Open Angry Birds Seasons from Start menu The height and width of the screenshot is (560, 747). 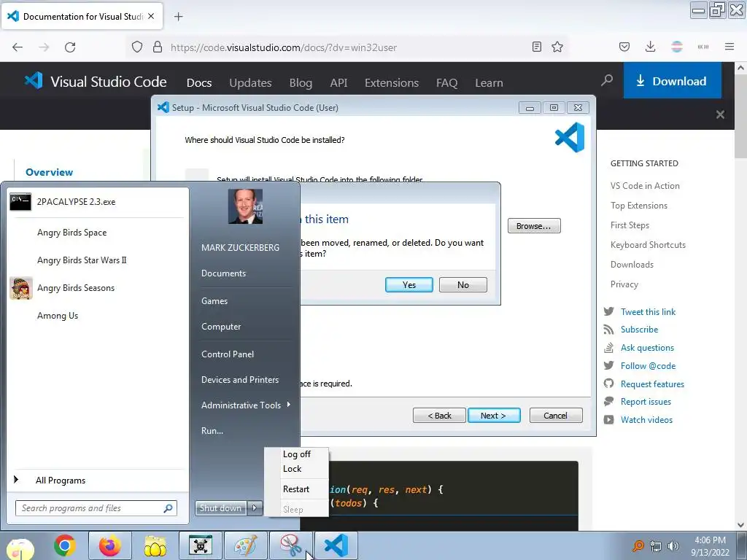tap(98, 288)
